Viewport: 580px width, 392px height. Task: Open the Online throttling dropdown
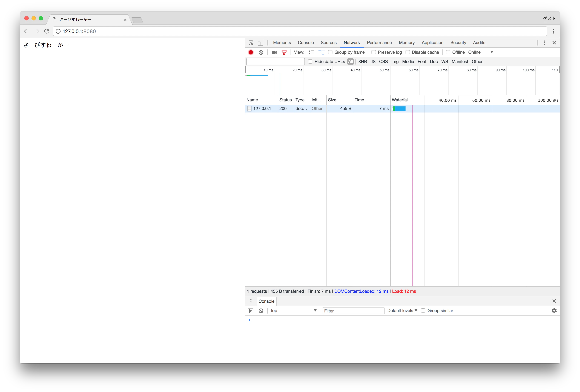[481, 52]
